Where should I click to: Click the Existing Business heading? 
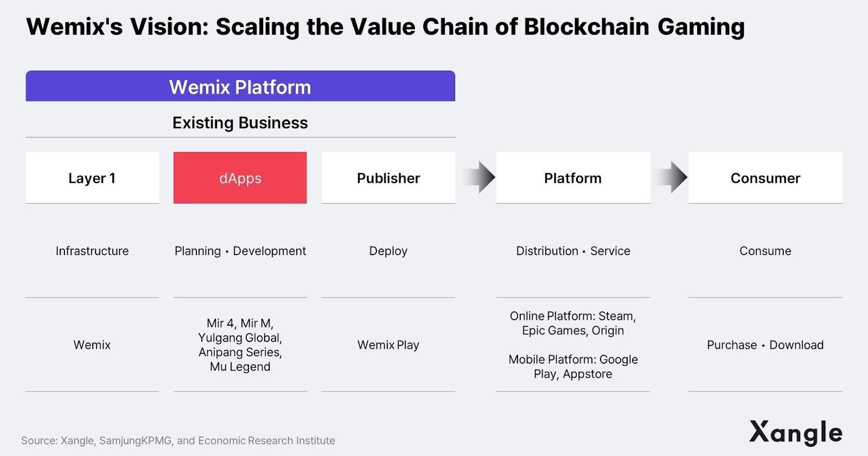coord(240,123)
